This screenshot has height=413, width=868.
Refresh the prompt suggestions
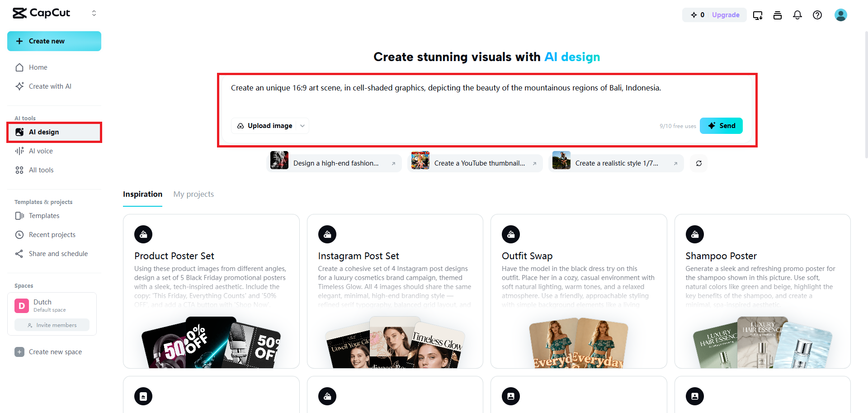coord(698,163)
